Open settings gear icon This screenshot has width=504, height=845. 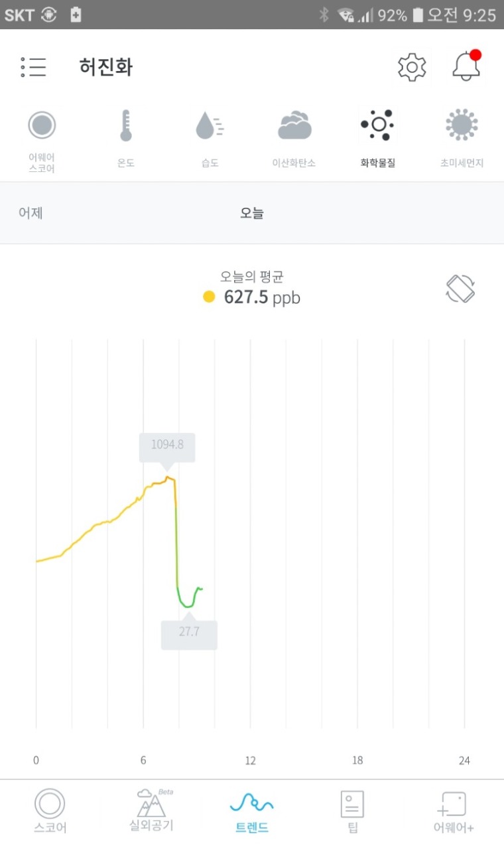(x=412, y=67)
